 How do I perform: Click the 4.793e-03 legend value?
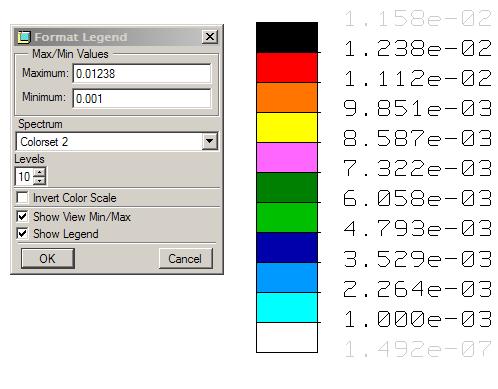[418, 229]
